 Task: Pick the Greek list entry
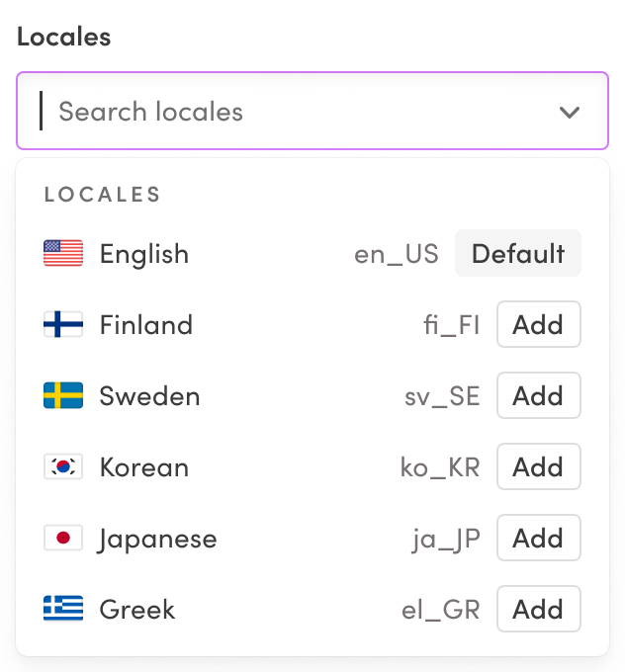click(x=137, y=610)
